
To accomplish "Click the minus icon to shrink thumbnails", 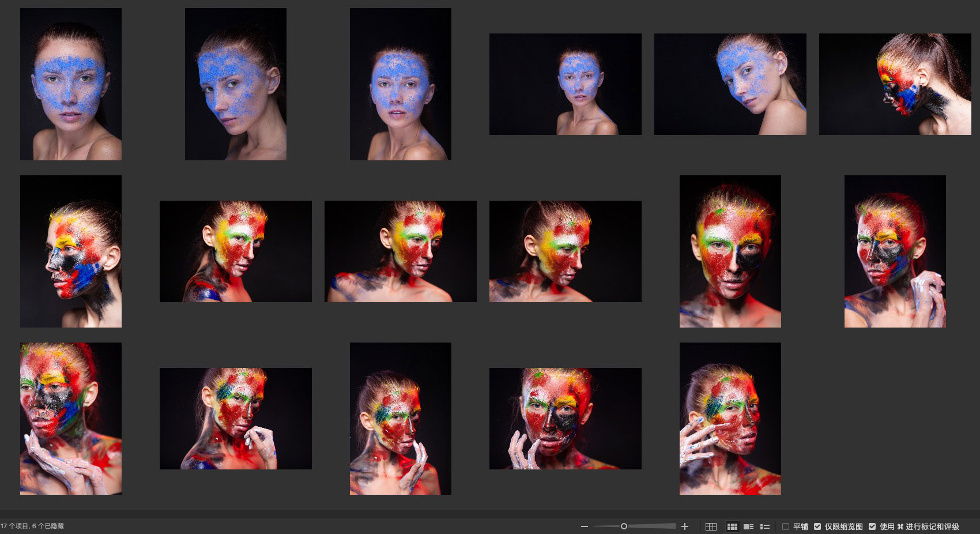I will tap(585, 527).
